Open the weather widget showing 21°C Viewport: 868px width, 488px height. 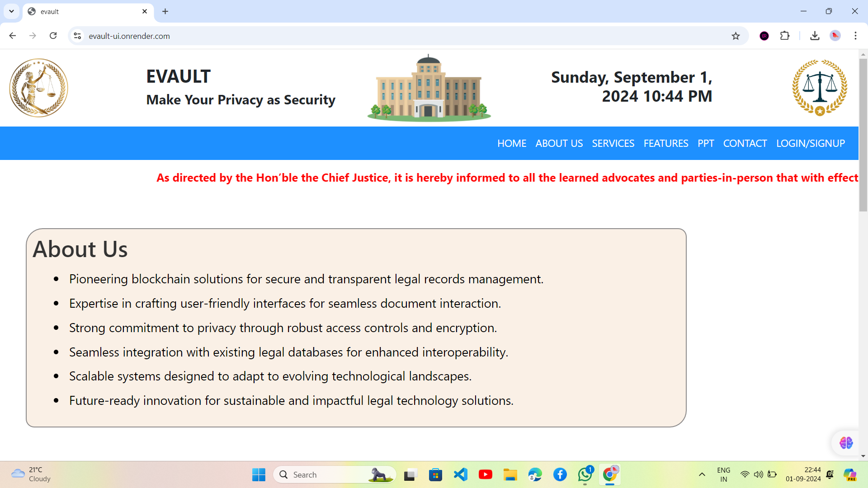click(x=31, y=474)
